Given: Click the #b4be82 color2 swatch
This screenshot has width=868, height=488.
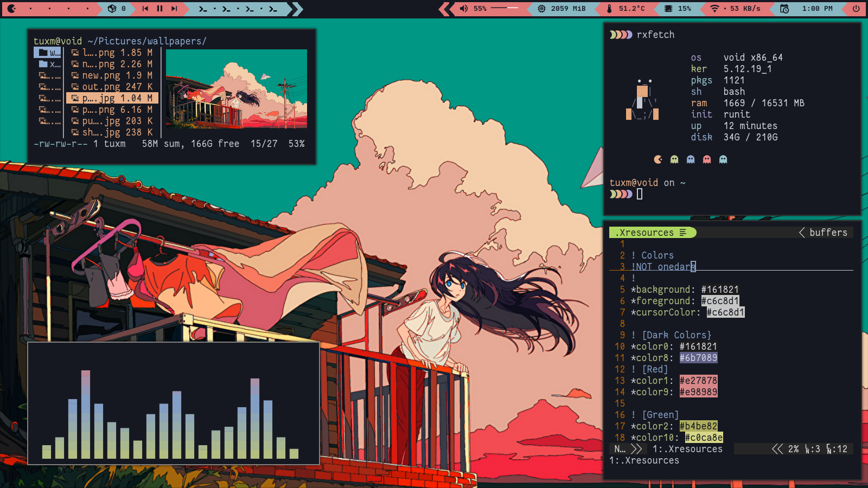Looking at the screenshot, I should [698, 426].
